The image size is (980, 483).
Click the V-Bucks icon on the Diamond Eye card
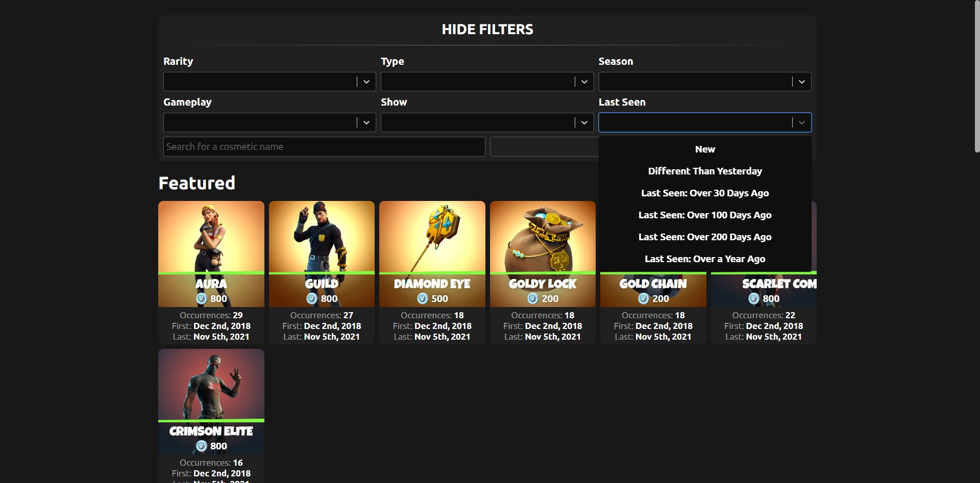(x=423, y=298)
